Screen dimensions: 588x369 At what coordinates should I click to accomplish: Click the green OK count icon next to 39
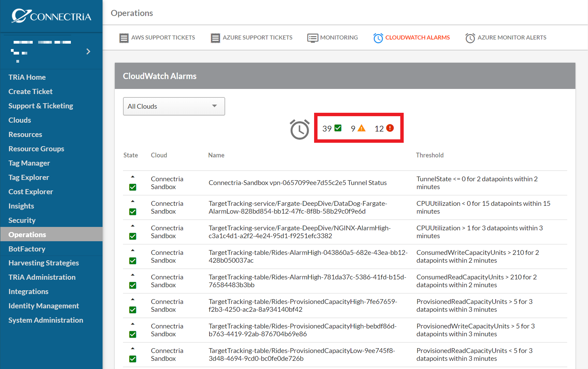tap(338, 128)
